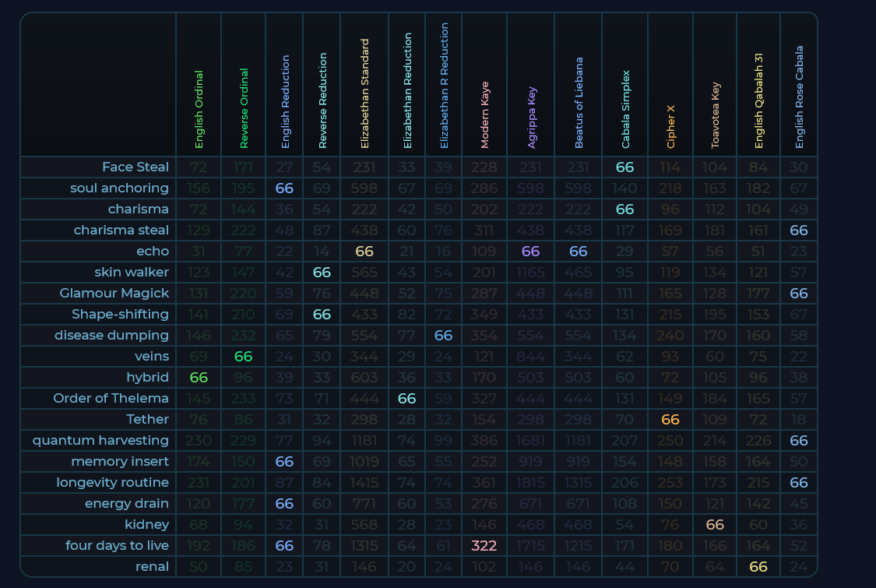Select the Cipher X column header

pyautogui.click(x=670, y=127)
